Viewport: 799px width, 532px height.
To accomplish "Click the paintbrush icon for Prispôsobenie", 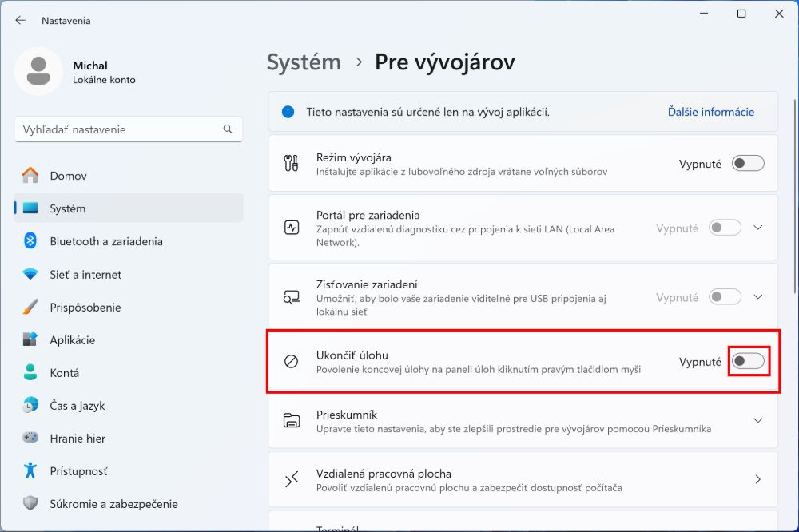I will pos(30,307).
